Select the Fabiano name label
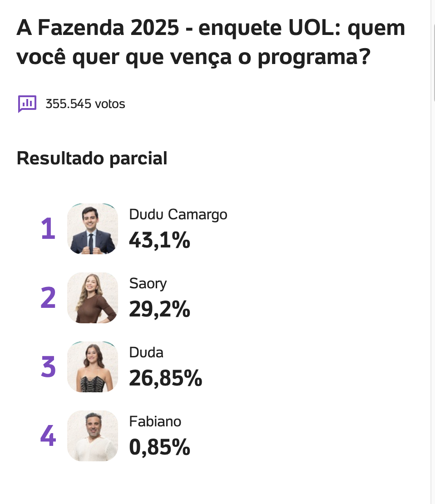Image resolution: width=435 pixels, height=504 pixels. (155, 421)
